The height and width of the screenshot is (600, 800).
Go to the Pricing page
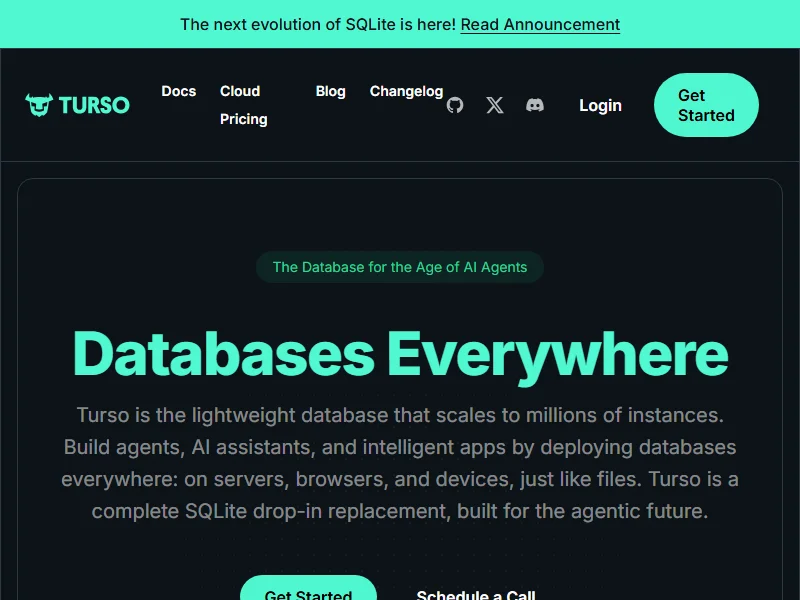(244, 119)
